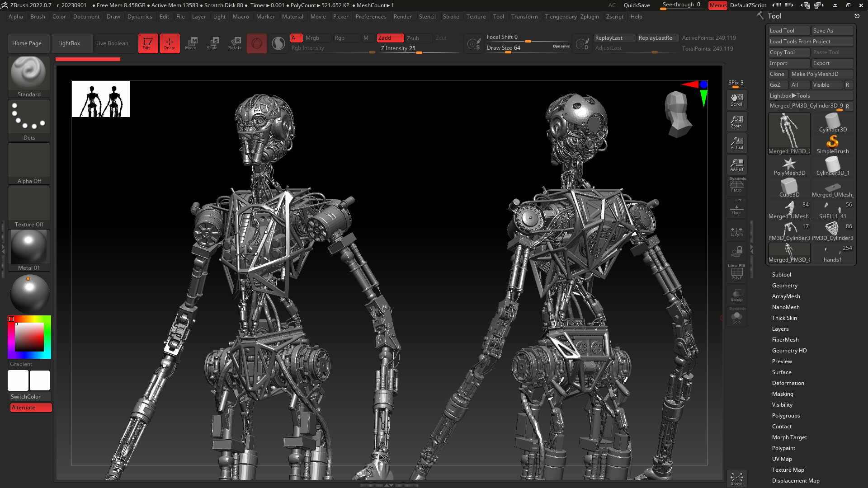This screenshot has width=868, height=488.
Task: Toggle Persp perspective view
Action: click(736, 186)
